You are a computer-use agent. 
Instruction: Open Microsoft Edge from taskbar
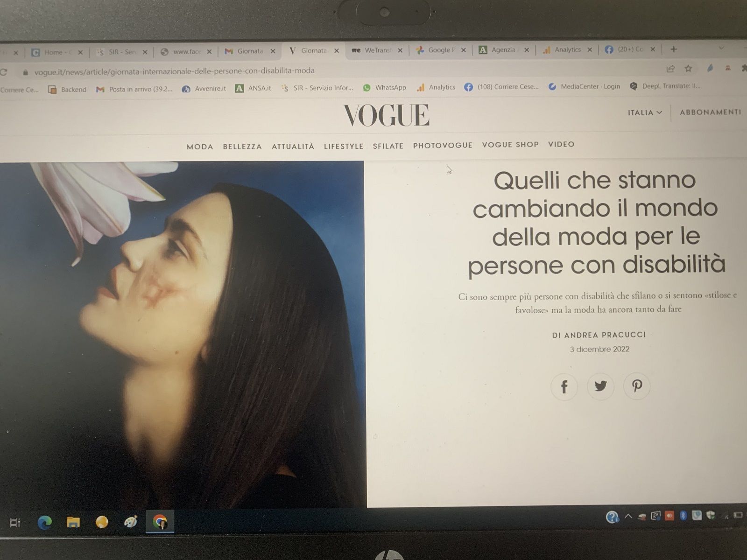pos(45,523)
